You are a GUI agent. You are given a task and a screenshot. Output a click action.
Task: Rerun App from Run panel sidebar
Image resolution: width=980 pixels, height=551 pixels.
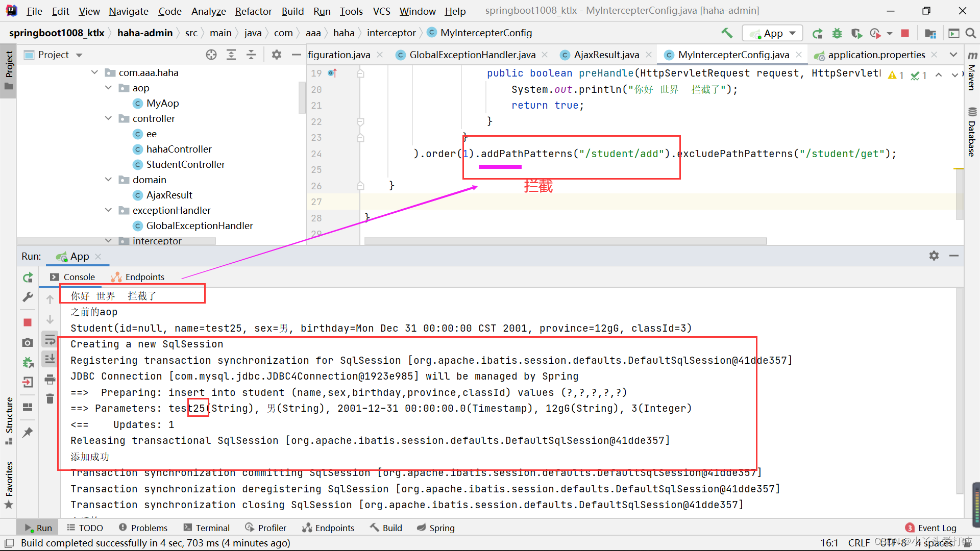click(28, 277)
